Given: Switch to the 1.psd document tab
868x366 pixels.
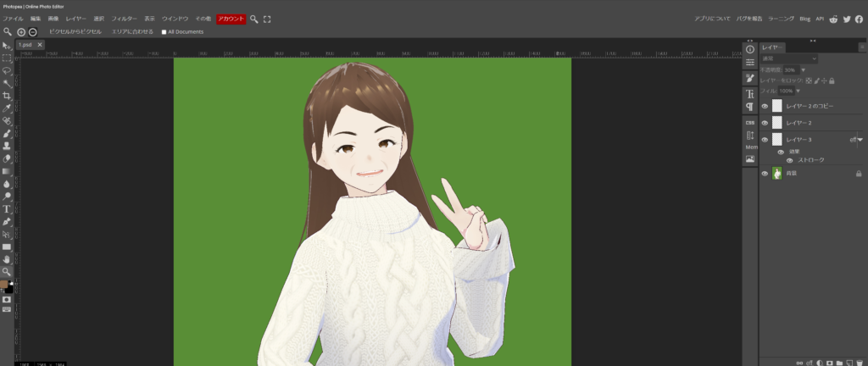Looking at the screenshot, I should pos(24,44).
